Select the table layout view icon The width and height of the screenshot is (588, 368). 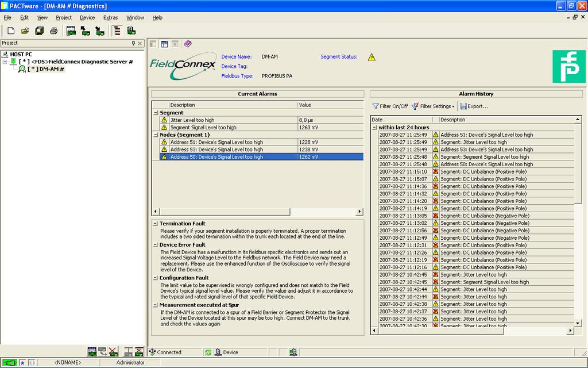(164, 44)
